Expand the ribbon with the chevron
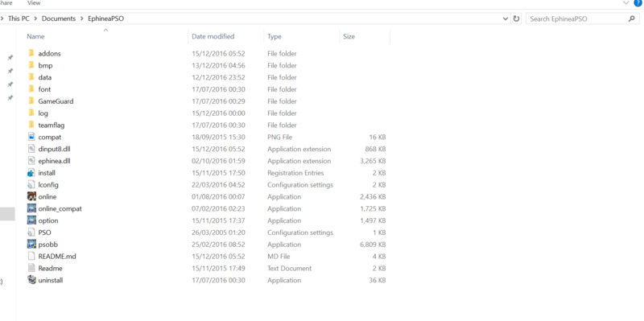This screenshot has height=321, width=644. [625, 3]
